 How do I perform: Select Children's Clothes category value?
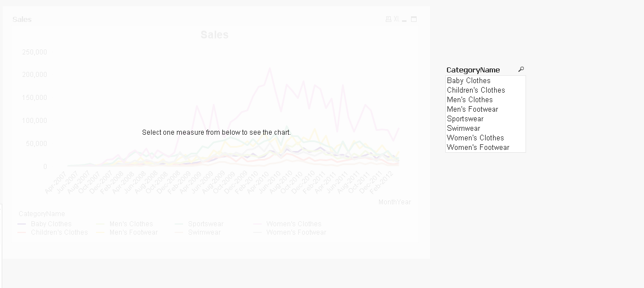click(x=476, y=90)
